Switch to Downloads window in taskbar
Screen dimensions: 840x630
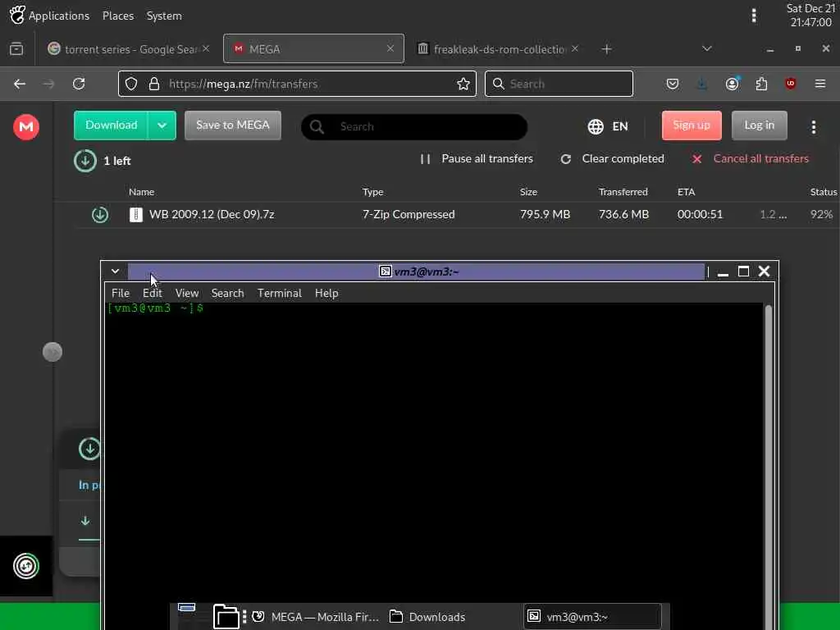[x=427, y=617]
